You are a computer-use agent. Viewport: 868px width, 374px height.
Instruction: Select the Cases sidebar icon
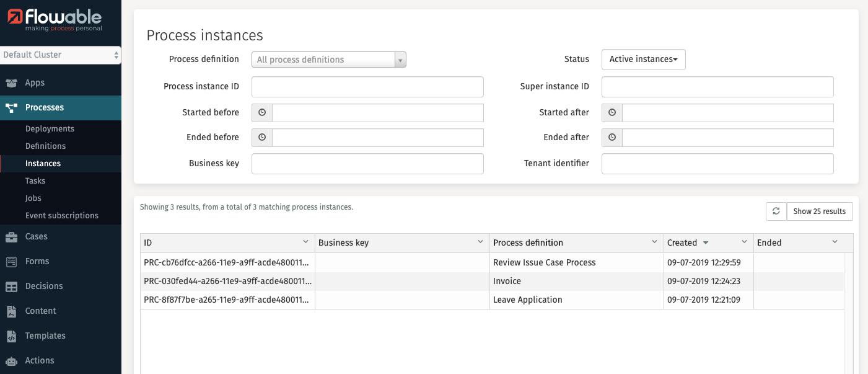click(12, 236)
